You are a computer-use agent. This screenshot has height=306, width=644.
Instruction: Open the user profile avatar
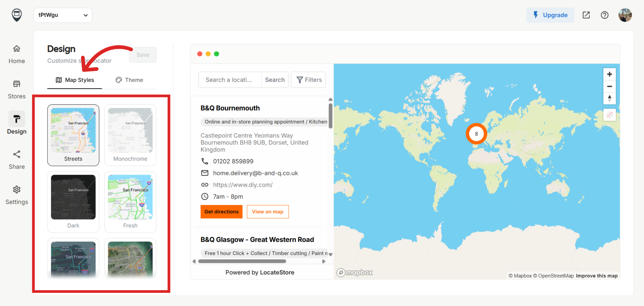pos(625,15)
